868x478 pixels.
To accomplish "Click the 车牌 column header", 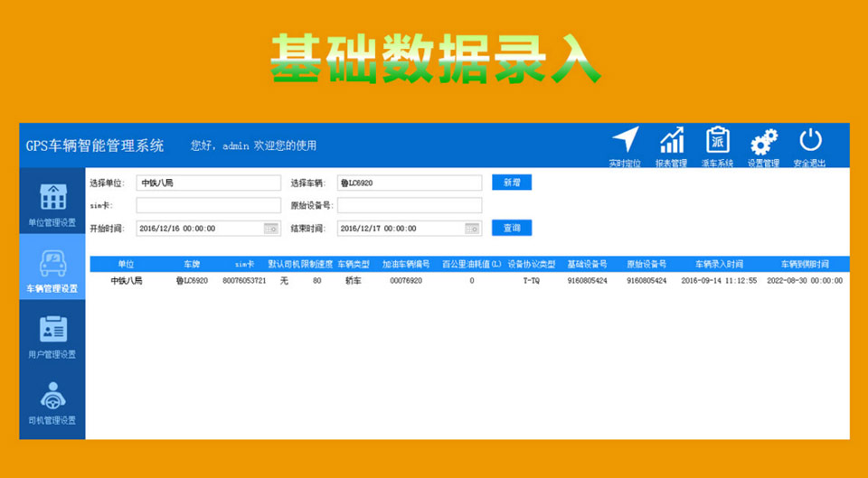I will (192, 265).
